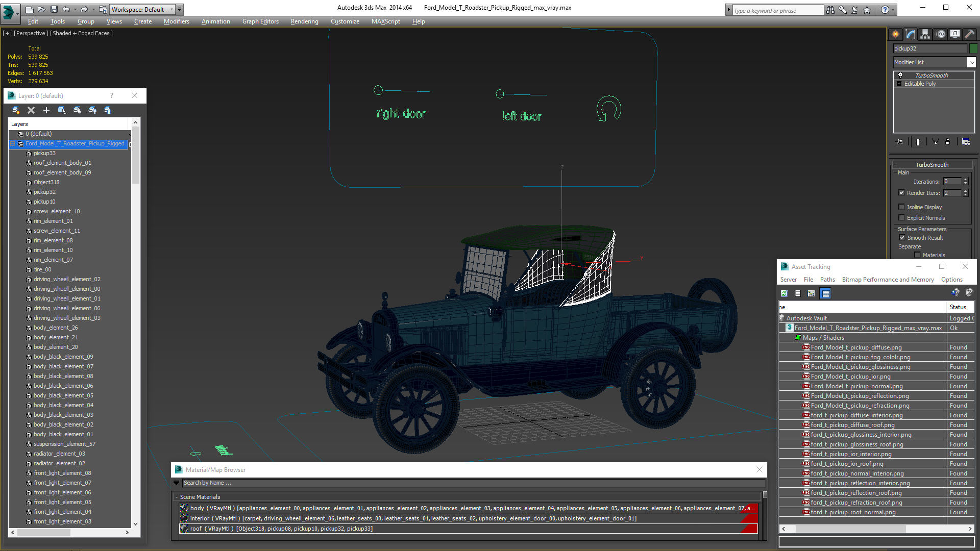This screenshot has height=551, width=980.
Task: Click Refresh icon in Asset Tracking toolbar
Action: 785,293
